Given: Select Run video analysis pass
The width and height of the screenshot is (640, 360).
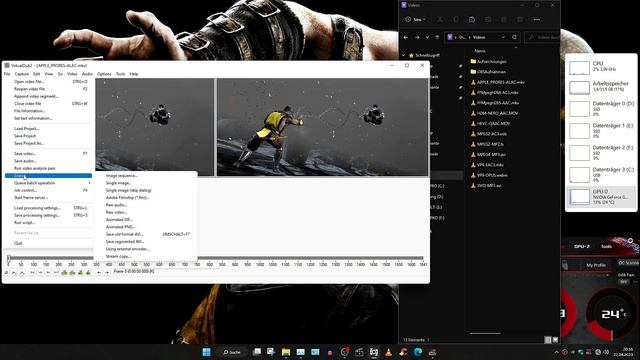Looking at the screenshot, I should (x=49, y=168).
